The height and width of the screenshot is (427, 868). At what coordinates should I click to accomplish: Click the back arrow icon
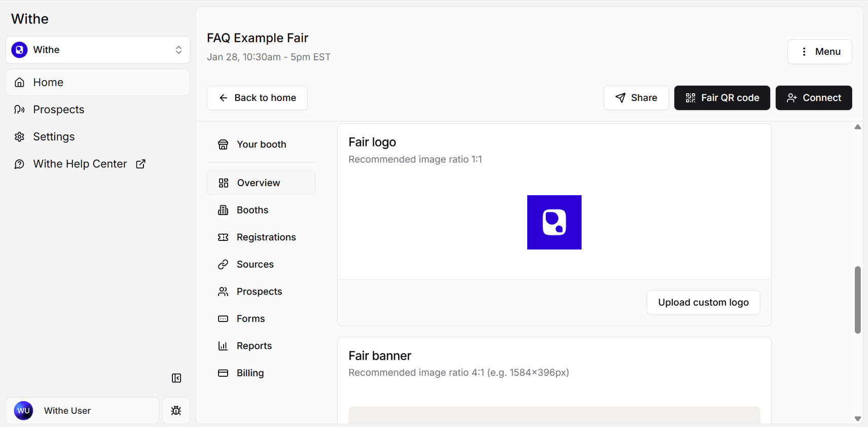(x=223, y=98)
